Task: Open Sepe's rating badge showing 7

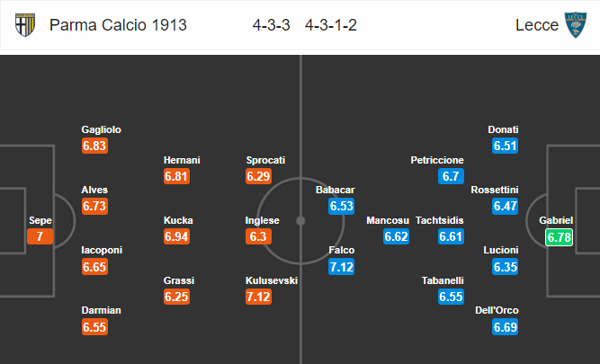Action: pyautogui.click(x=40, y=236)
